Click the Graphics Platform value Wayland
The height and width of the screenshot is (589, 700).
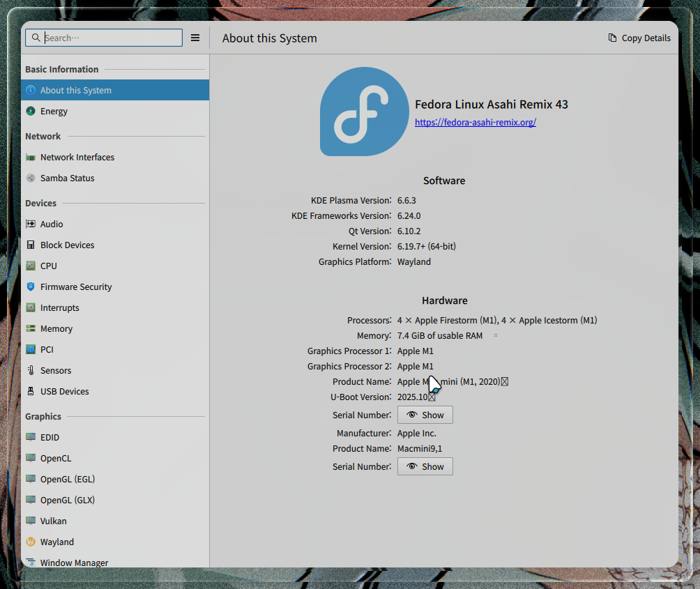[414, 262]
